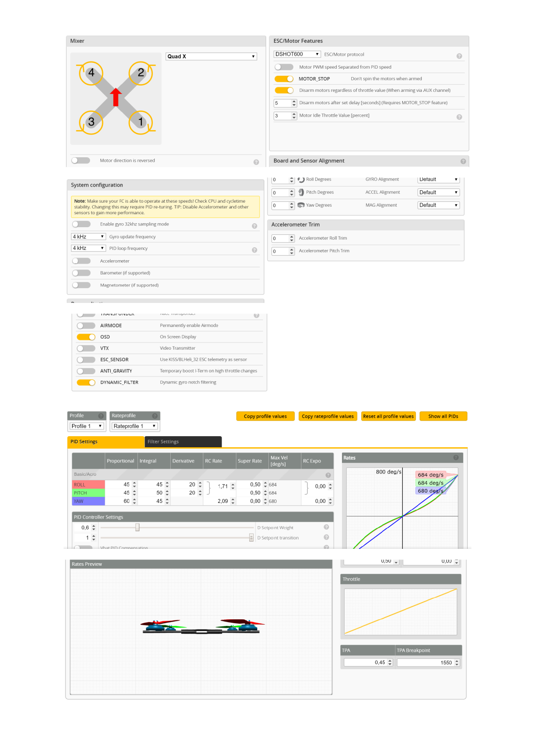Turn off the OSD feature
This screenshot has height=756, width=535.
click(x=86, y=337)
